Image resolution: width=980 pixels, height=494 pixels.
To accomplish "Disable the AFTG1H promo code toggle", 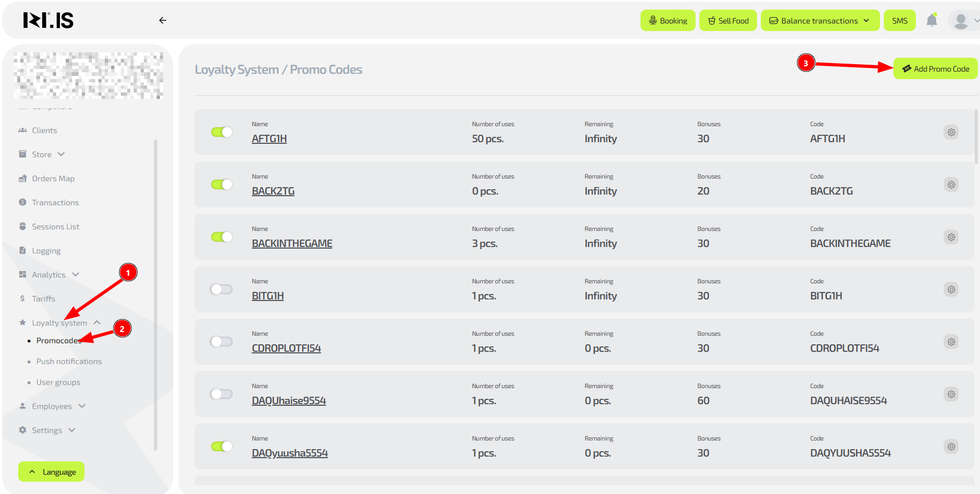I will coord(222,132).
